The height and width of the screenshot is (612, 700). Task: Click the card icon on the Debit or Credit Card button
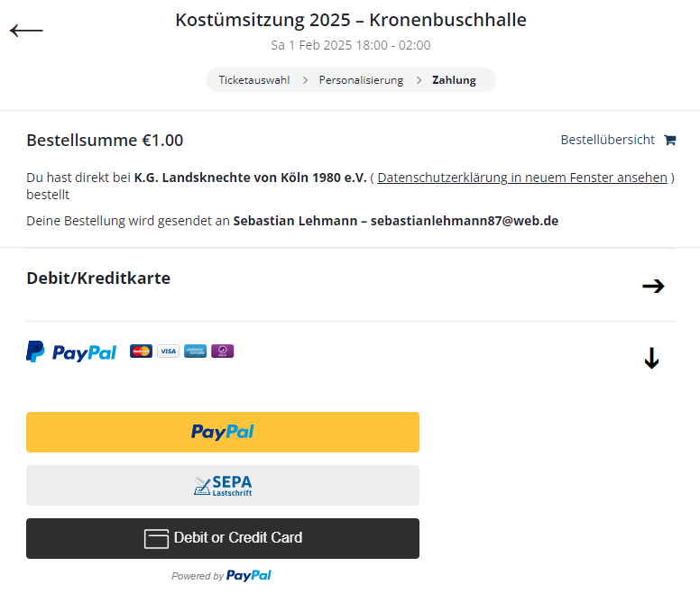[156, 539]
